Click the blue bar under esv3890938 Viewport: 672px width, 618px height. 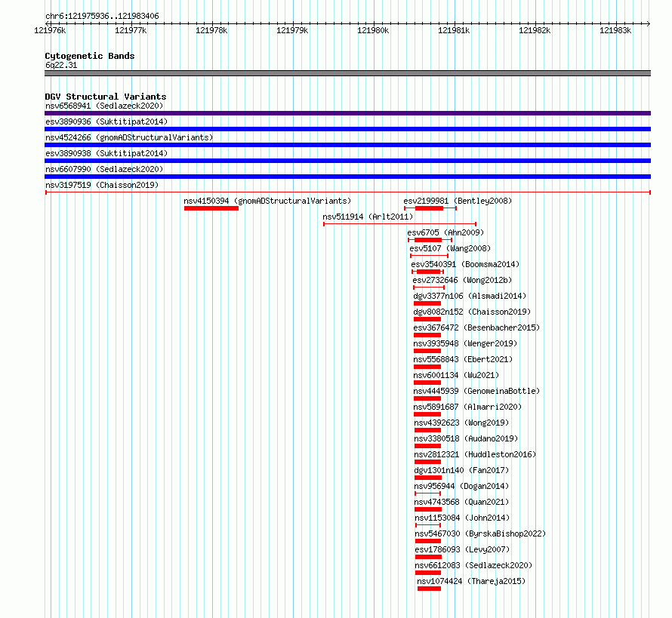point(347,161)
